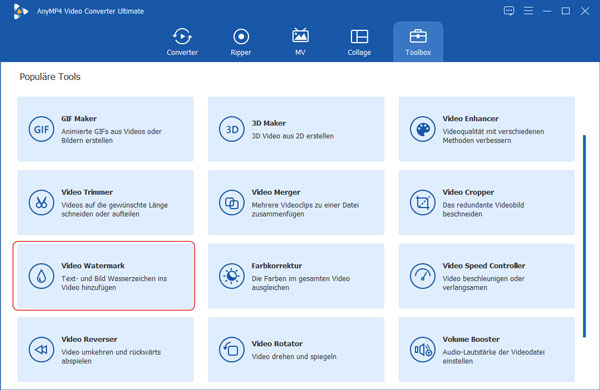600x390 pixels.
Task: Click the Video Trimmer scissors icon
Action: pos(41,202)
